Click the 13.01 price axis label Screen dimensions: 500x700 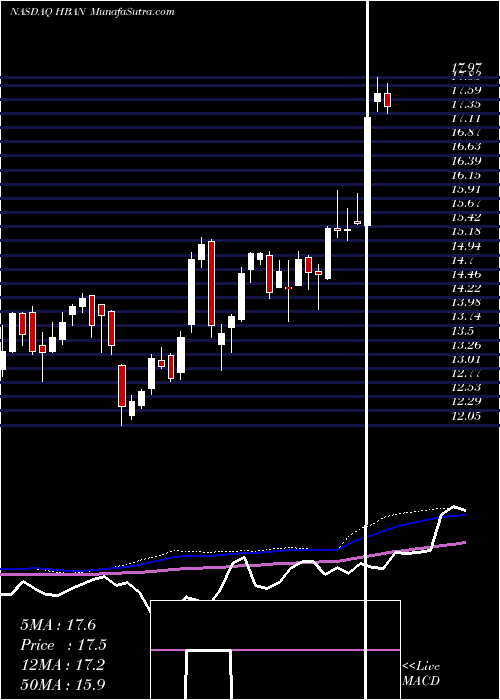coord(466,359)
